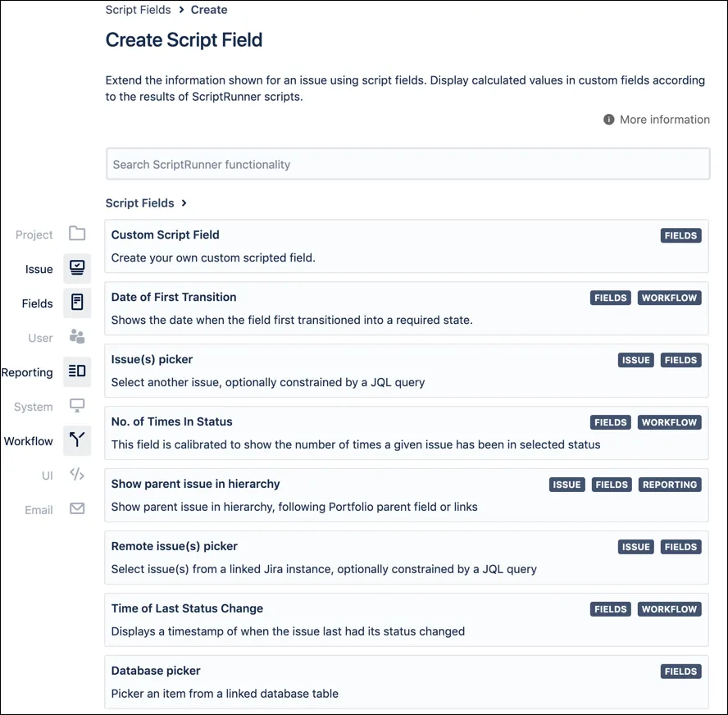Click FIELDS tag on Database picker
The height and width of the screenshot is (715, 728).
coord(680,671)
